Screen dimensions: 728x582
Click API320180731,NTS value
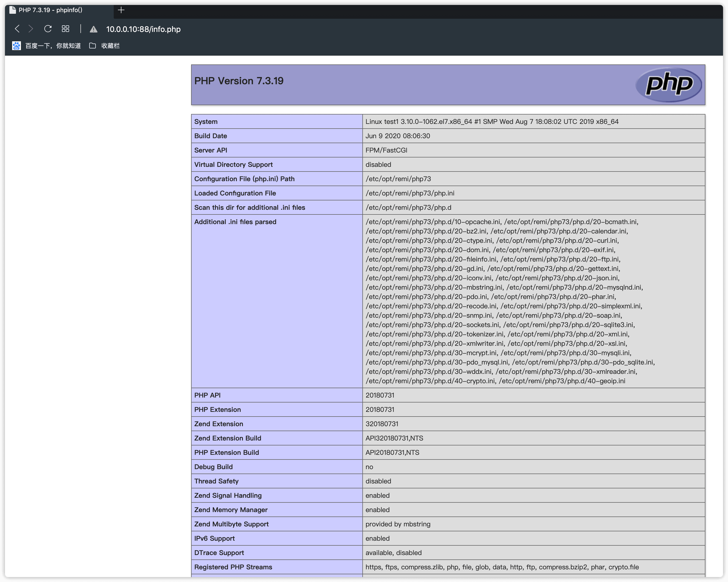pos(394,438)
